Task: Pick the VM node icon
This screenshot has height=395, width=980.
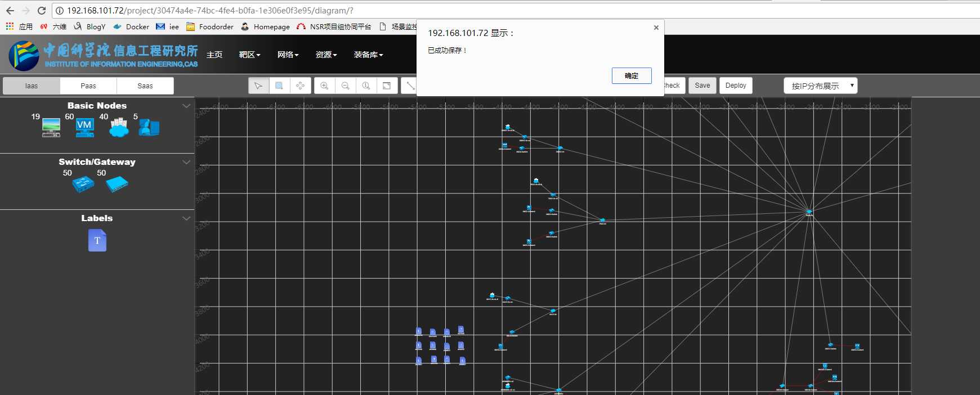Action: (x=84, y=127)
